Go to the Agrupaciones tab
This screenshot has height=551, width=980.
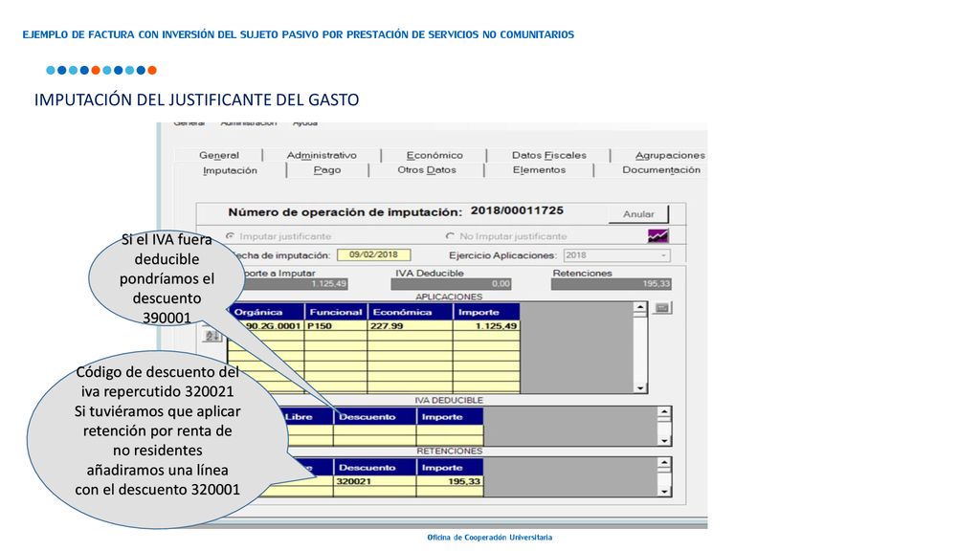coord(670,155)
